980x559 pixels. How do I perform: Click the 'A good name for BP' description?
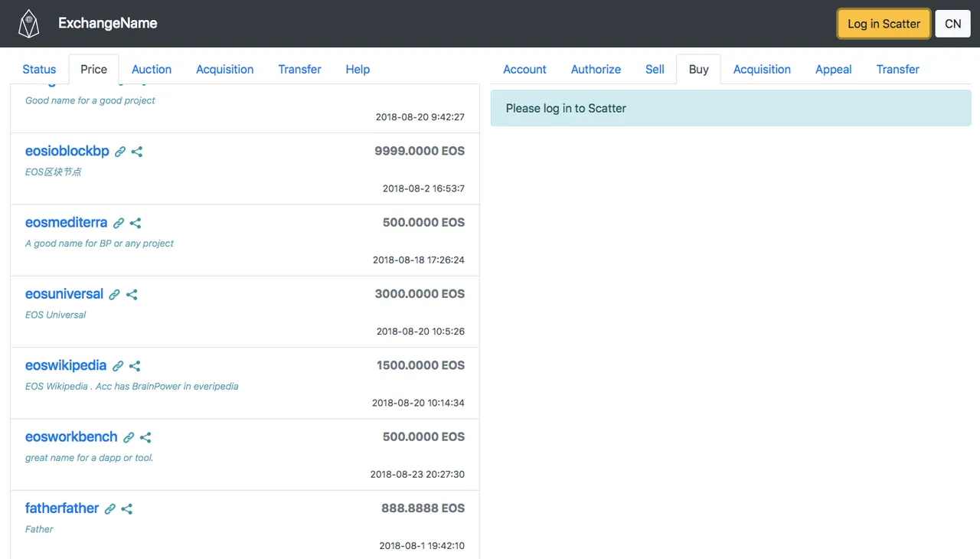click(100, 244)
